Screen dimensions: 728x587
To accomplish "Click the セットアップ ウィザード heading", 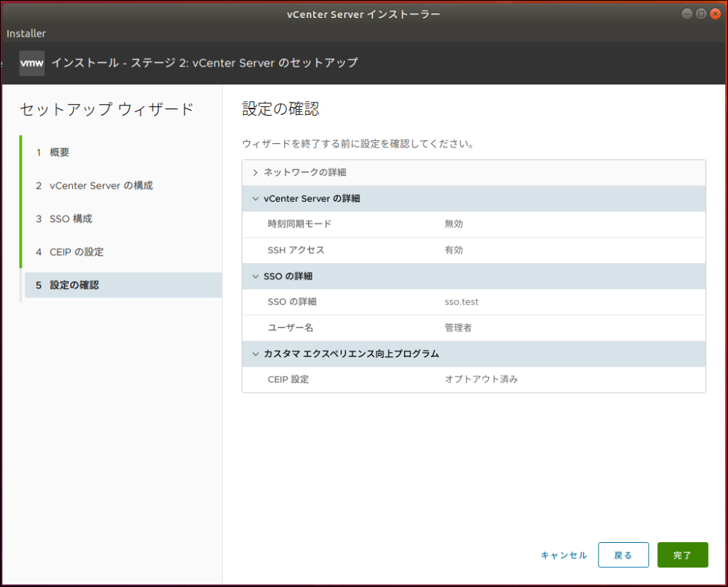I will pyautogui.click(x=106, y=110).
